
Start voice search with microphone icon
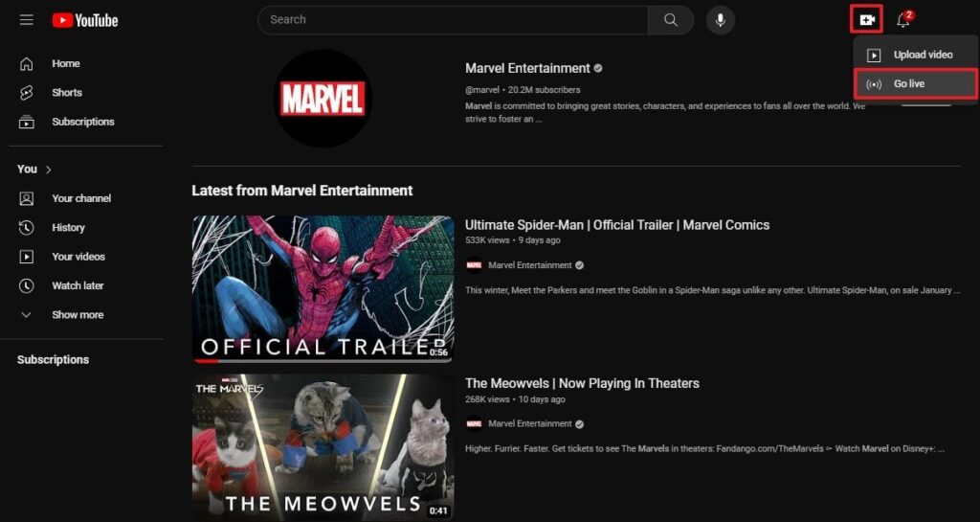click(720, 20)
